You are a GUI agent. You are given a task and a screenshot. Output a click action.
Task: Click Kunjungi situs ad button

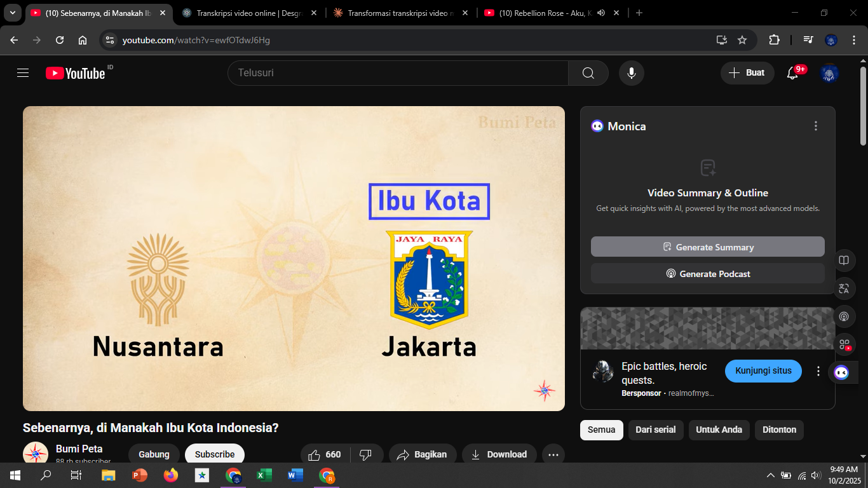(x=763, y=371)
